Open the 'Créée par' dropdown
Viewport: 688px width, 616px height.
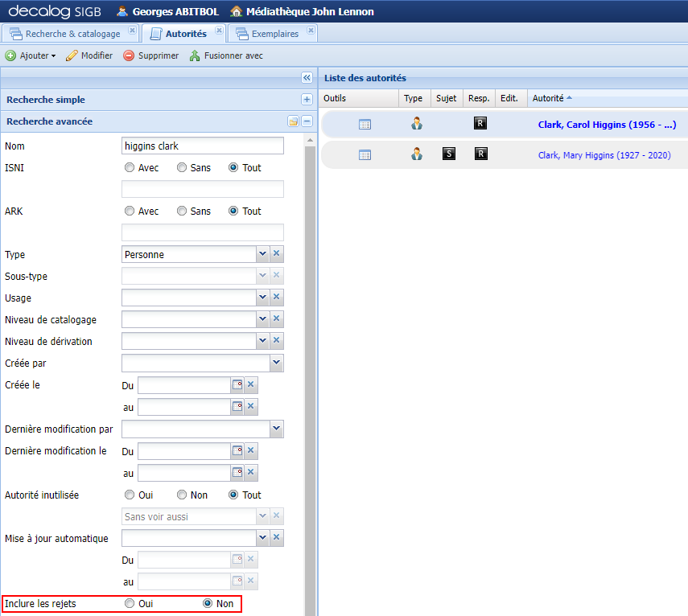click(277, 363)
